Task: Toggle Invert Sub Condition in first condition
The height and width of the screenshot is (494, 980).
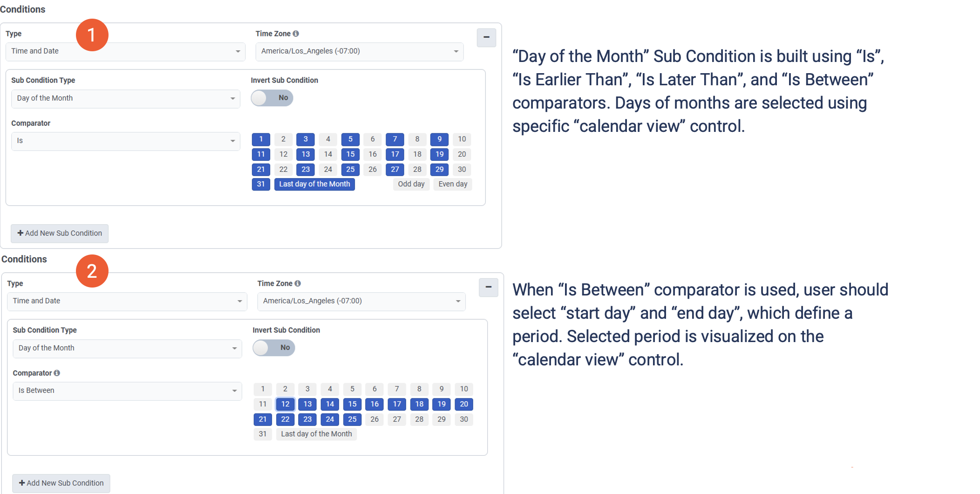Action: tap(272, 98)
